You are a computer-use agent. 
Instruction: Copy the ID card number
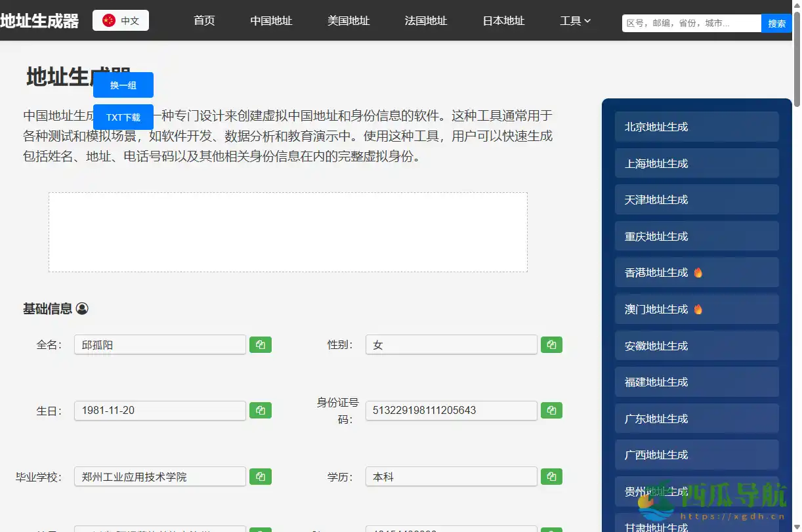click(x=551, y=410)
